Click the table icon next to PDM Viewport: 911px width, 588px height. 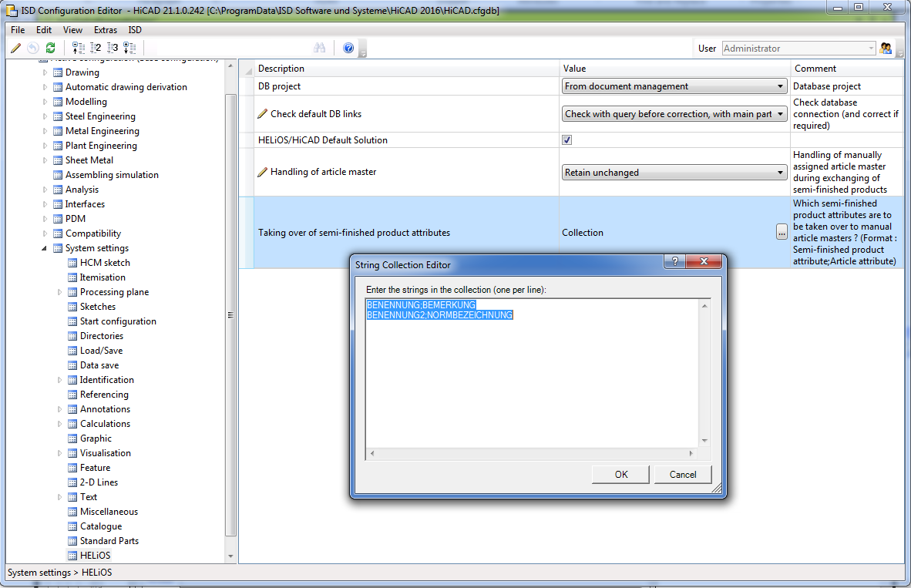[58, 219]
